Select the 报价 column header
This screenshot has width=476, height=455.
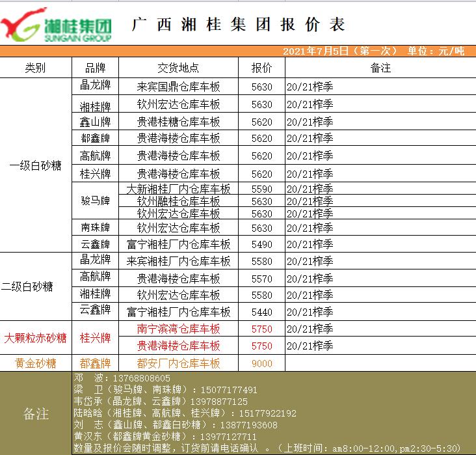tap(261, 68)
